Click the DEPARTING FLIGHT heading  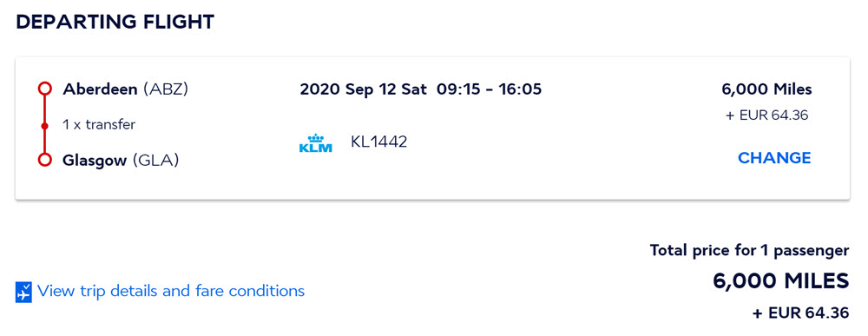pyautogui.click(x=115, y=23)
